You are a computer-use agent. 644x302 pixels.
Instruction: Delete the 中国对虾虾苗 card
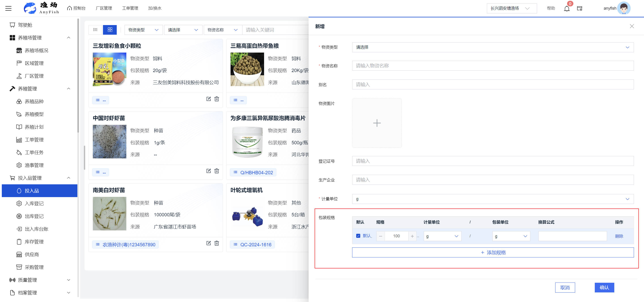click(217, 171)
